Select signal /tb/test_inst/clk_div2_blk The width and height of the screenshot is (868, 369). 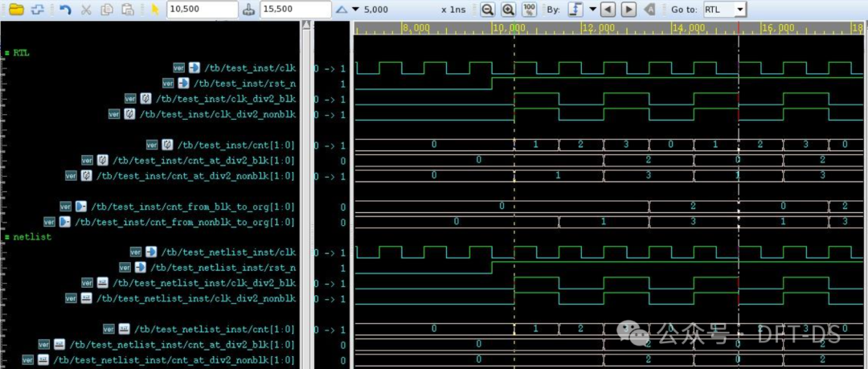point(226,99)
